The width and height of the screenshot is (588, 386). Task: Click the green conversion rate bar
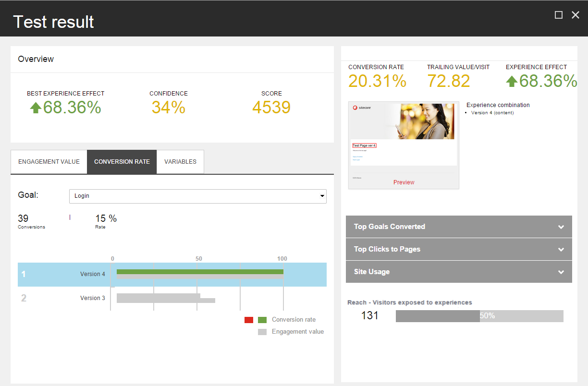200,272
